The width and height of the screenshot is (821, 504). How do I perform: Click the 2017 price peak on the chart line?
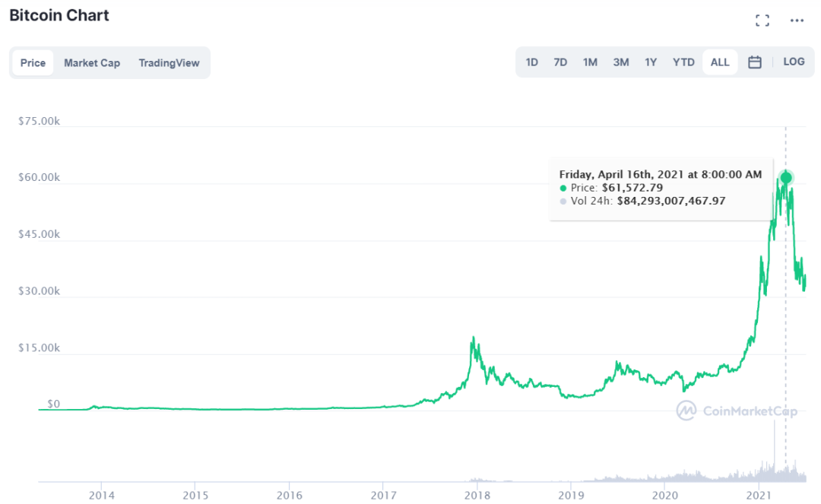click(474, 338)
